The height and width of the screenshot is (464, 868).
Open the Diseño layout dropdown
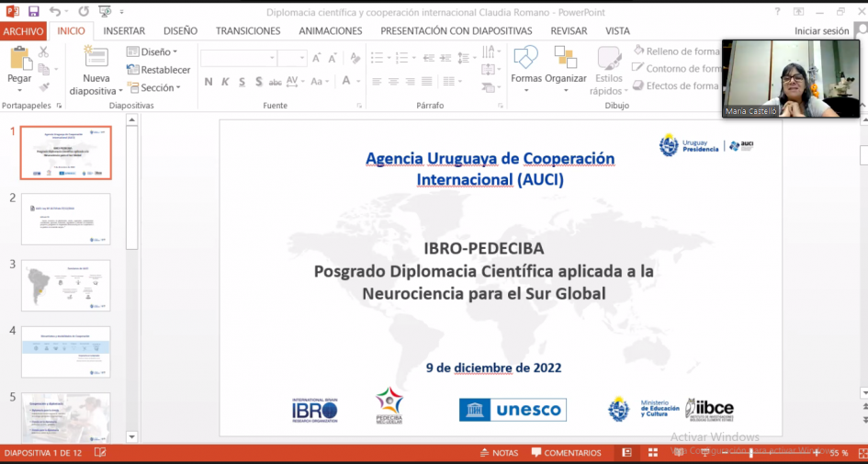(152, 52)
